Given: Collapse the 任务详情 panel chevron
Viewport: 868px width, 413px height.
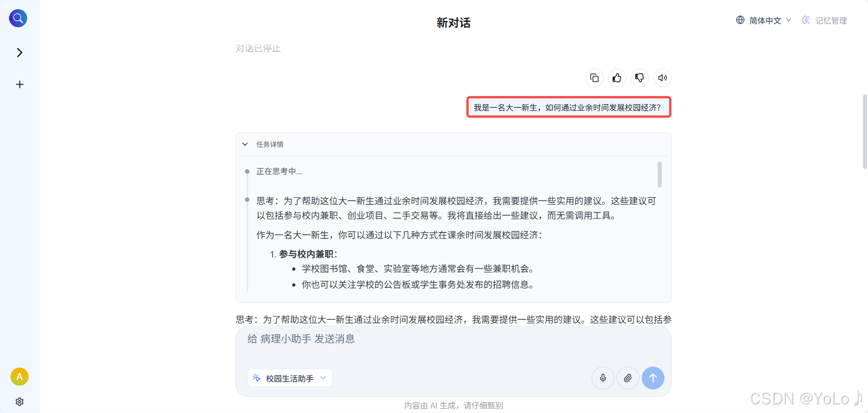Looking at the screenshot, I should (x=245, y=144).
